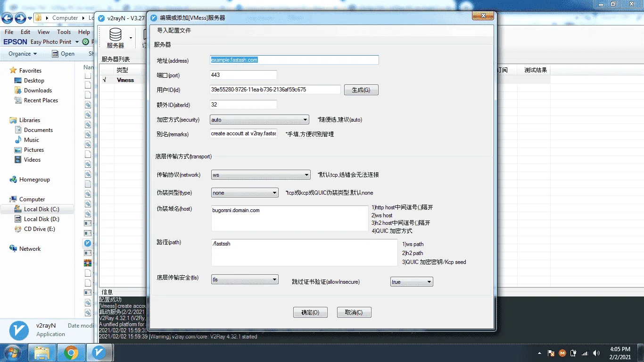Select Computer in navigation pane
644x362 pixels.
pyautogui.click(x=32, y=199)
